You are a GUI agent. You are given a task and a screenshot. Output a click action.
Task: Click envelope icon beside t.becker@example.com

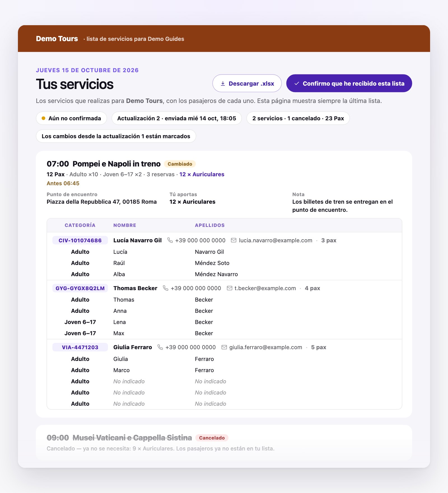coord(229,288)
